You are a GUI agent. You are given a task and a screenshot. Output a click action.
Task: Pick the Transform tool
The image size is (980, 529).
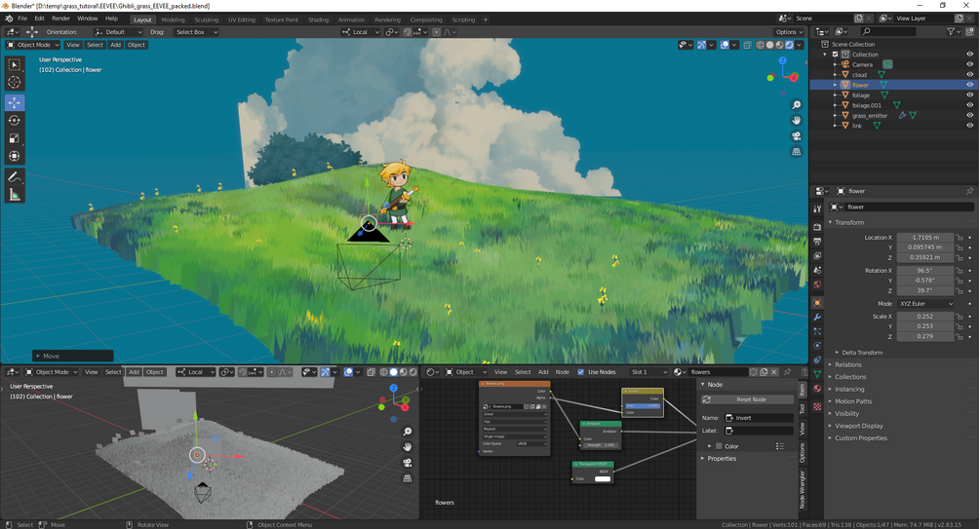coord(14,156)
